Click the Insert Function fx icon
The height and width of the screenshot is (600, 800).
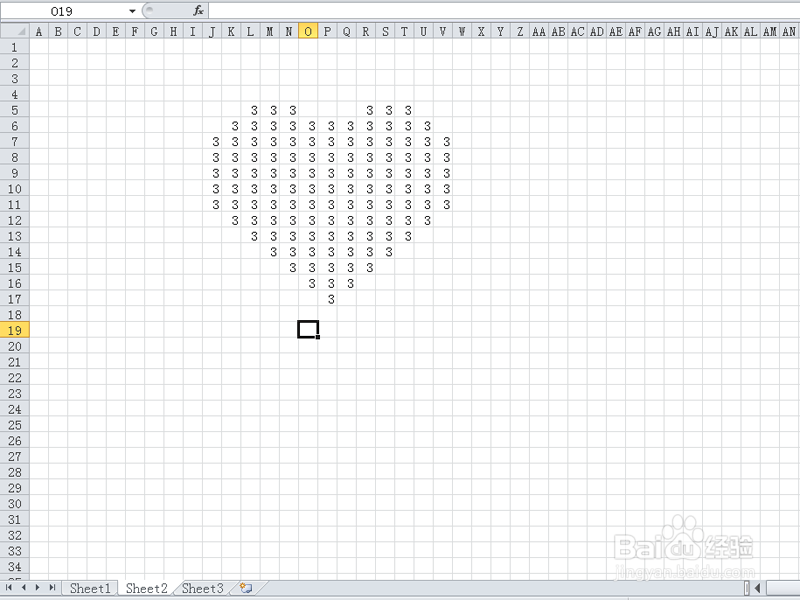(x=198, y=11)
